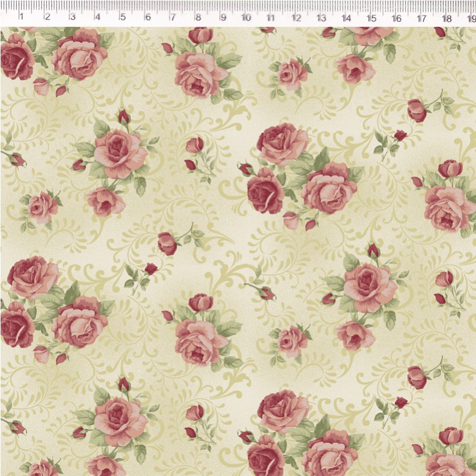Click the ruler number "15"
The width and height of the screenshot is (476, 476).
tap(371, 18)
